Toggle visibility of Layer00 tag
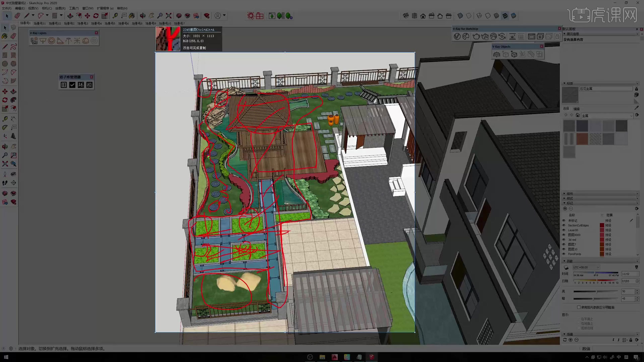 tap(564, 230)
